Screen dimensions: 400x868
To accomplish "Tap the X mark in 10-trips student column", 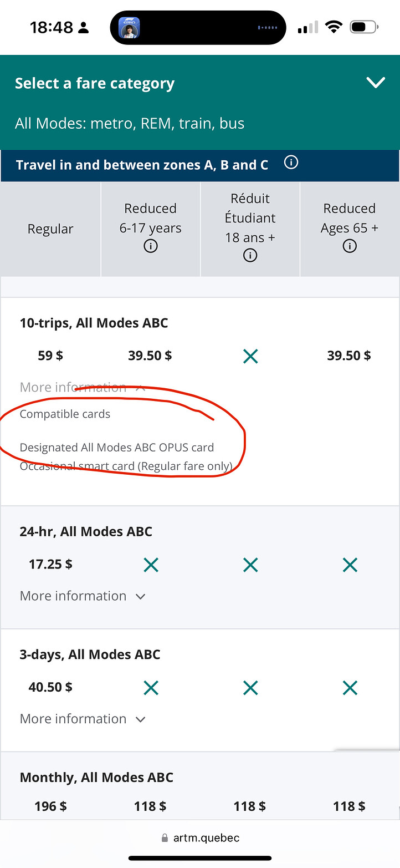I will (x=250, y=356).
